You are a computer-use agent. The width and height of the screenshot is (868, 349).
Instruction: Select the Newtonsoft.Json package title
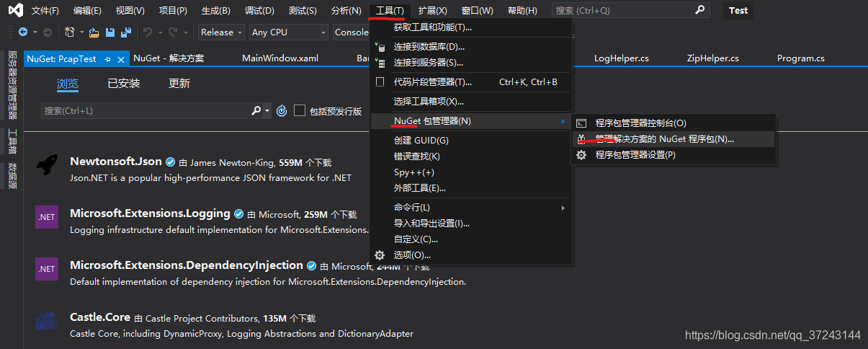pyautogui.click(x=116, y=162)
